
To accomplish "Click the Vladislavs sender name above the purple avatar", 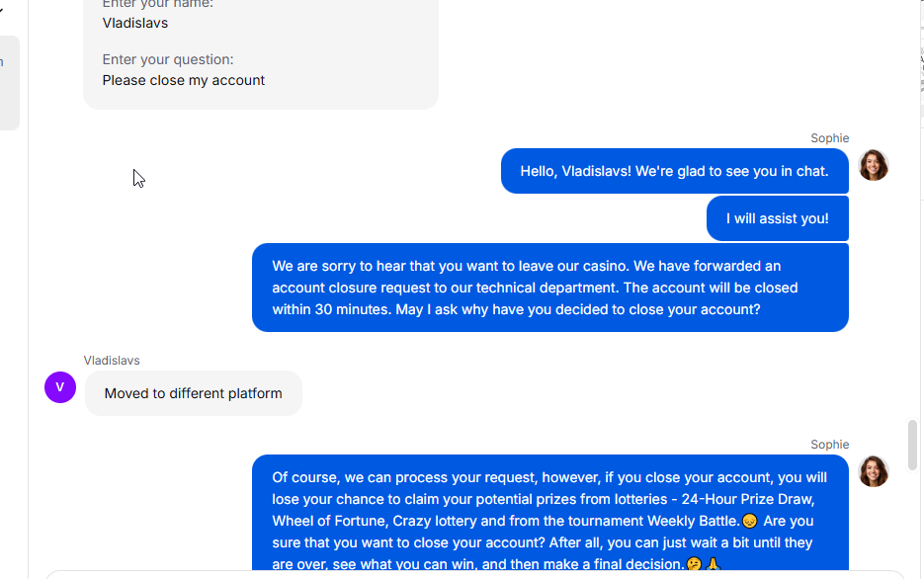I will [x=112, y=361].
